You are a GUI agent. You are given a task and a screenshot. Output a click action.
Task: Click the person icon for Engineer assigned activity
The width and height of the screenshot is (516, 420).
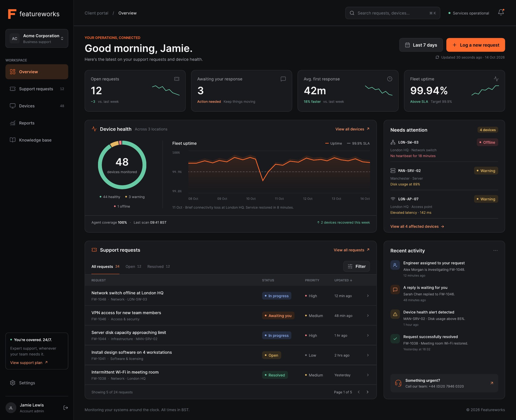[395, 265]
